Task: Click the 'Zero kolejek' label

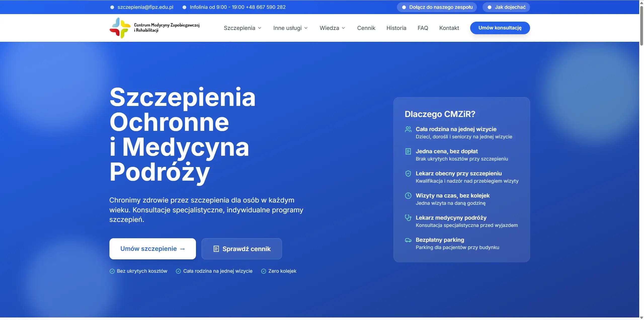Action: point(282,271)
